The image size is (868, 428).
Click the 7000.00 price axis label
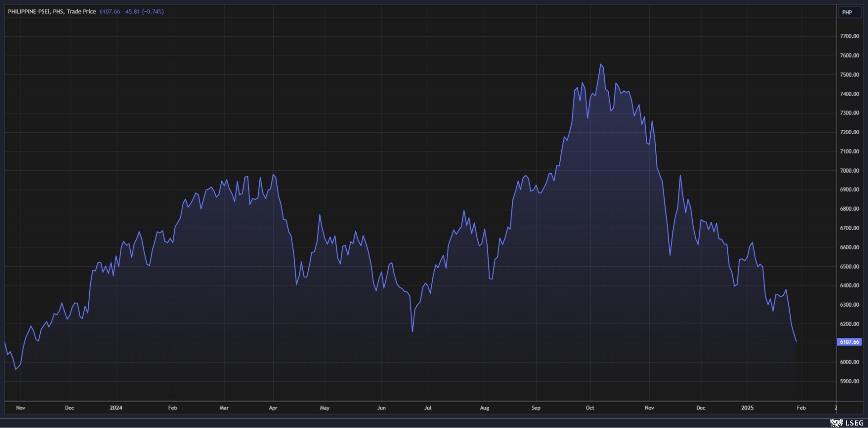coord(849,170)
